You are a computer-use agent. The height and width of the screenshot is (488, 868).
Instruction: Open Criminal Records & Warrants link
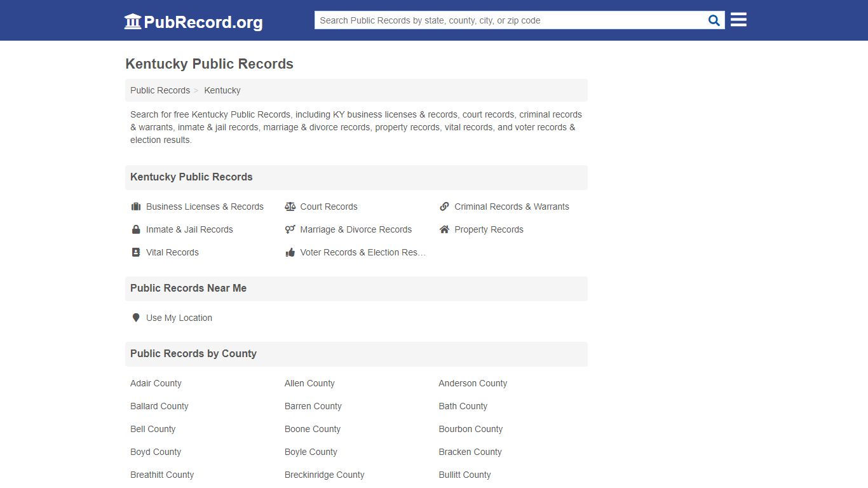(x=512, y=207)
